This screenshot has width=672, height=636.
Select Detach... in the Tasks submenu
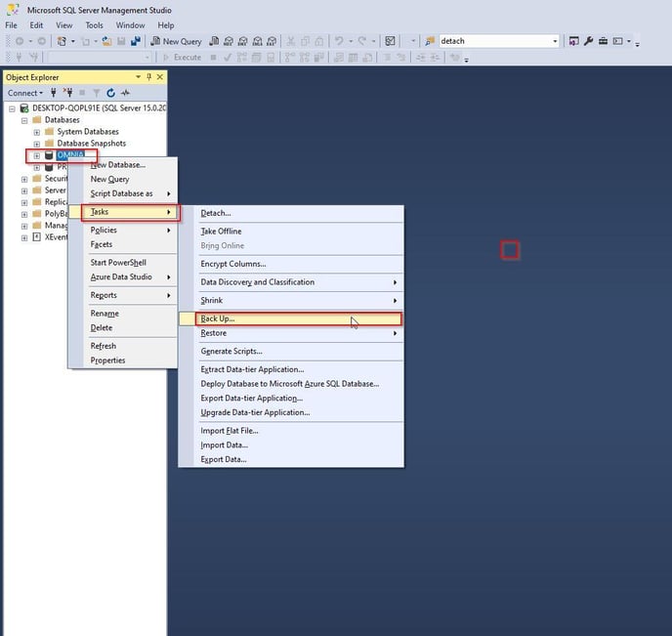coord(291,213)
